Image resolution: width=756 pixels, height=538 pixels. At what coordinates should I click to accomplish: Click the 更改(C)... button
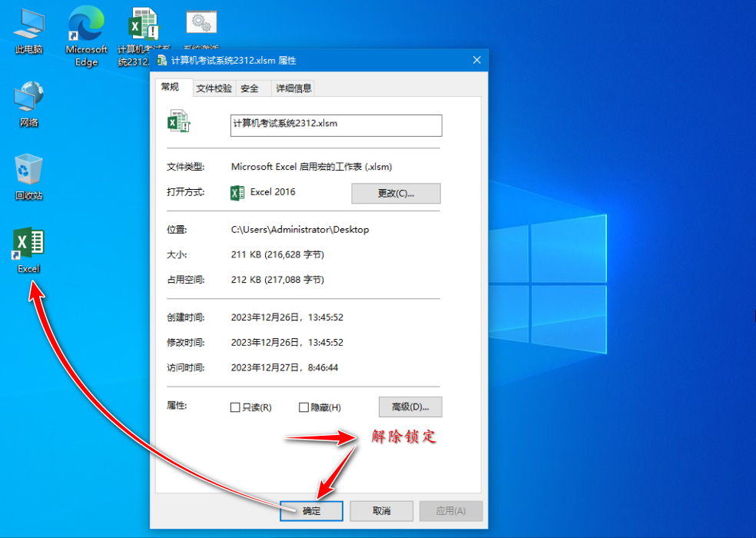tap(396, 194)
